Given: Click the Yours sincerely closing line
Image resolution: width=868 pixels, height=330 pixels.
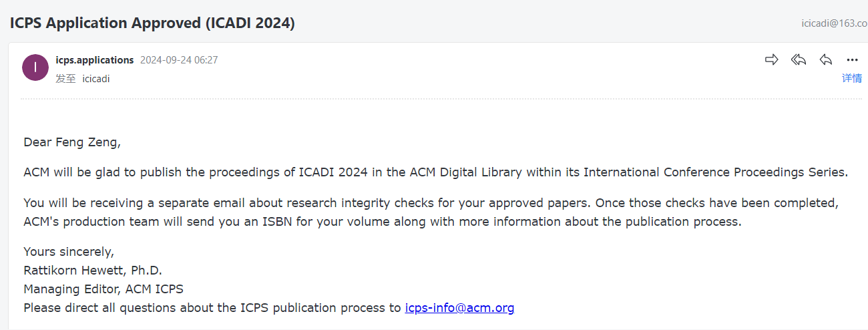Looking at the screenshot, I should (x=69, y=252).
